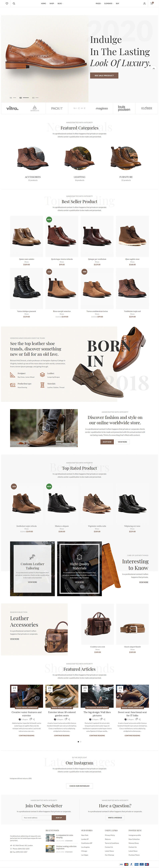Click the Louis Poulsen brand logo
The width and height of the screenshot is (159, 868).
coord(124,108)
